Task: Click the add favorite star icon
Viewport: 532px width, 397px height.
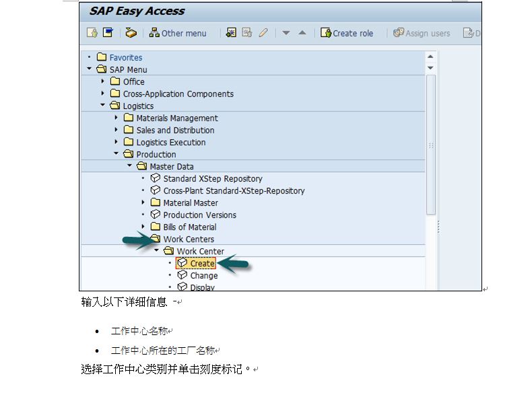Action: tap(231, 32)
